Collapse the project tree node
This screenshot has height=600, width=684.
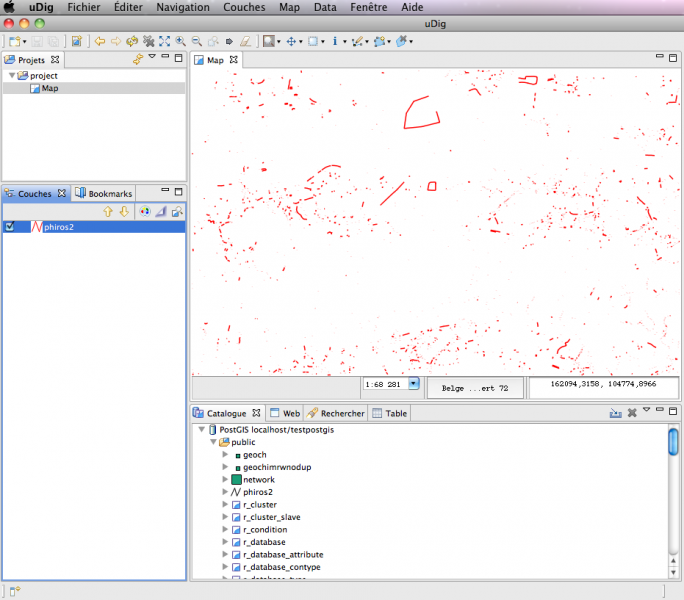pos(12,76)
